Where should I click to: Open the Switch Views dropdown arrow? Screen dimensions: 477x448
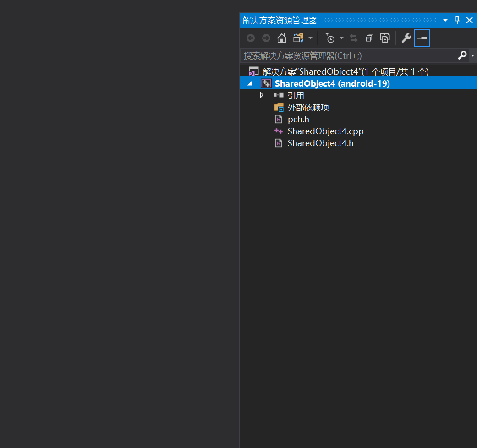(310, 38)
